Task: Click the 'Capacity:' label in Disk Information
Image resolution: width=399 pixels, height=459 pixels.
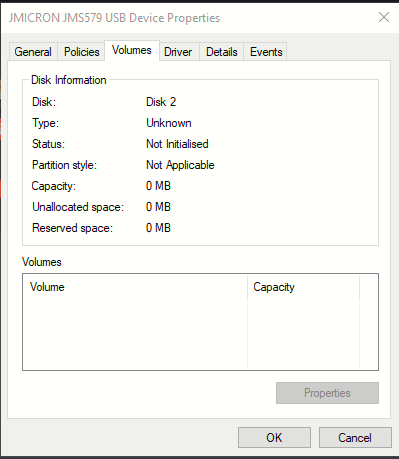Action: tap(54, 186)
